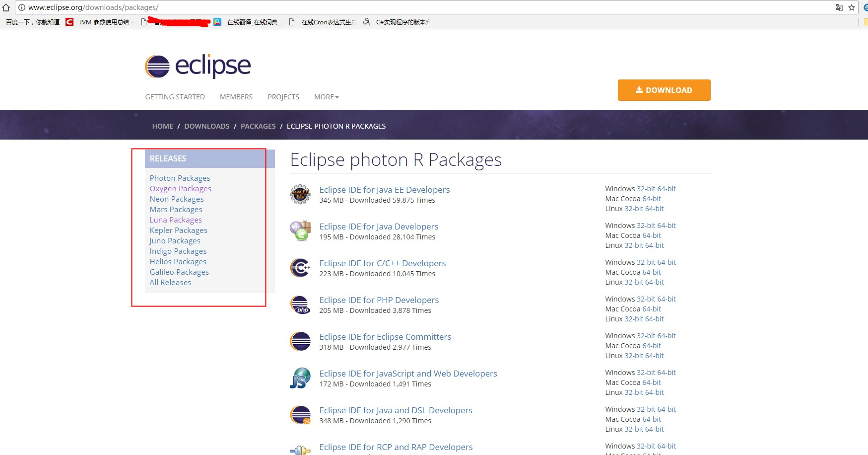Download Eclipse Committers Windows 64-bit
The height and width of the screenshot is (455, 868).
(x=667, y=336)
